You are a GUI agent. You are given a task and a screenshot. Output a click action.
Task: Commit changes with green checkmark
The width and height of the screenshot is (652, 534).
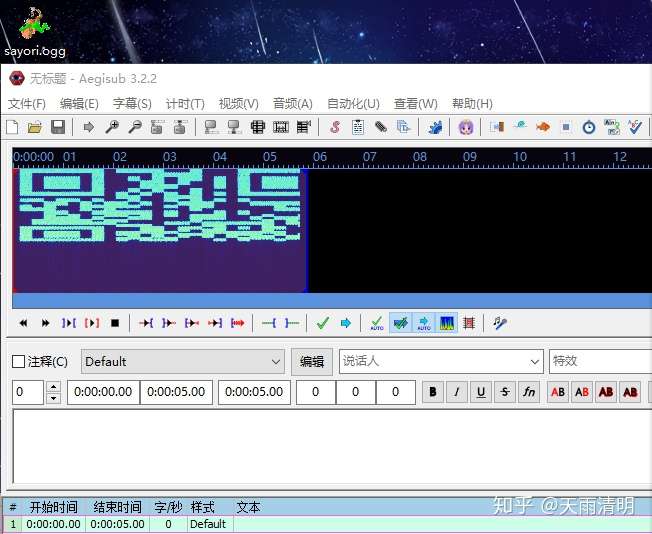[323, 323]
